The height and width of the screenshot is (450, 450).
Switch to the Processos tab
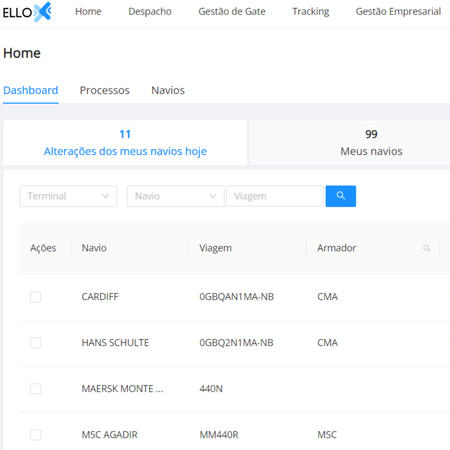[x=104, y=90]
